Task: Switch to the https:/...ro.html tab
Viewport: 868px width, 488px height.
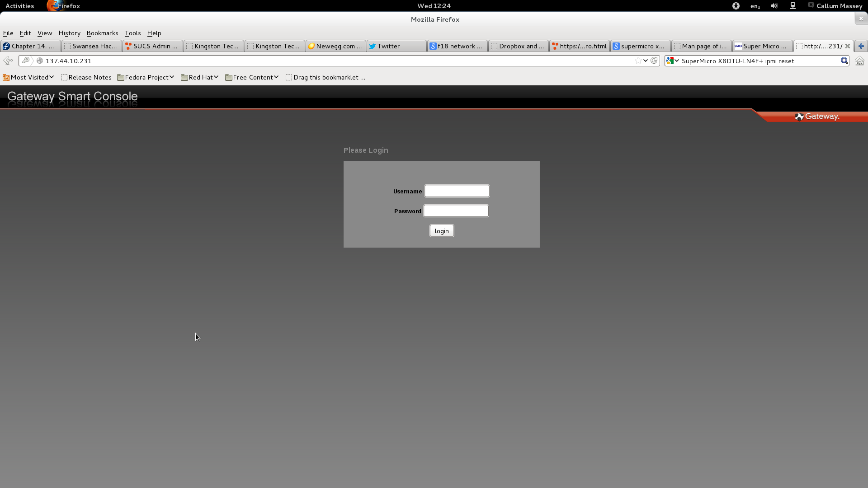Action: (580, 46)
